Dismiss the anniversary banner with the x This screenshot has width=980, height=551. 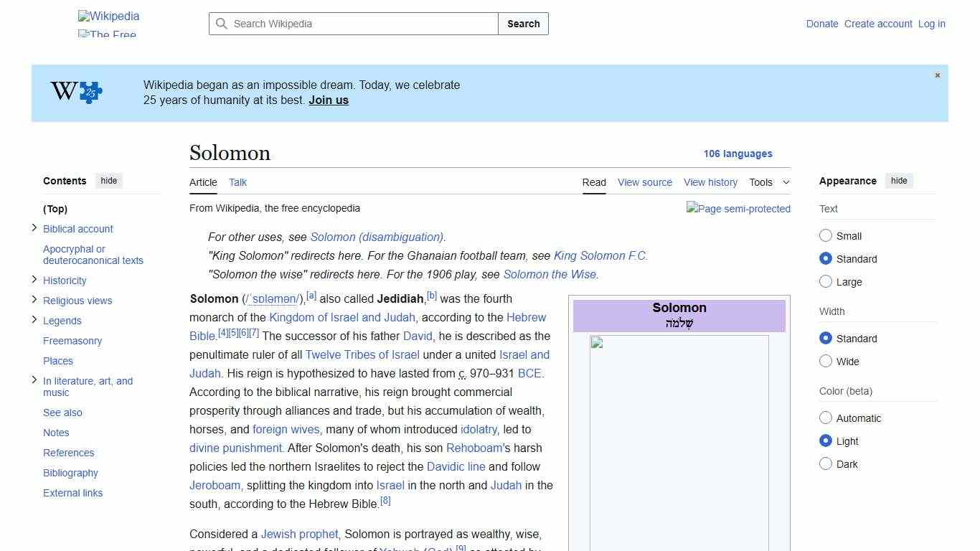937,75
